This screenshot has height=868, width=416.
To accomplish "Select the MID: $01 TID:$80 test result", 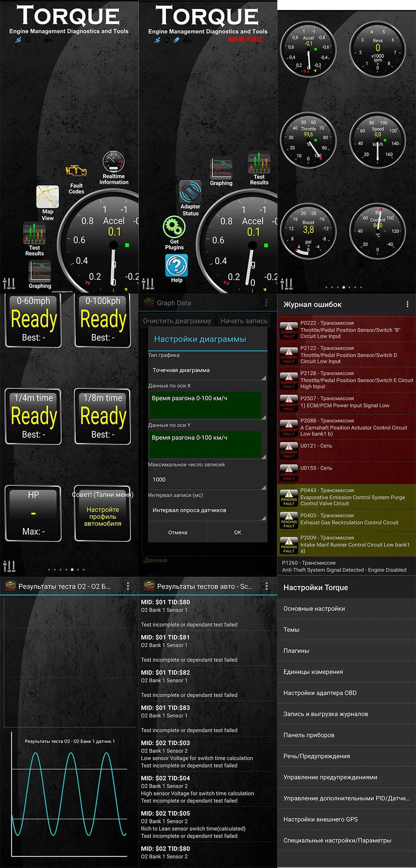I will pos(208,613).
